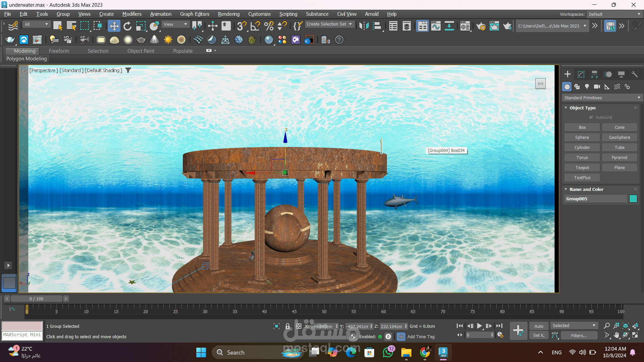
Task: Select the Move transform tool
Action: point(114,26)
